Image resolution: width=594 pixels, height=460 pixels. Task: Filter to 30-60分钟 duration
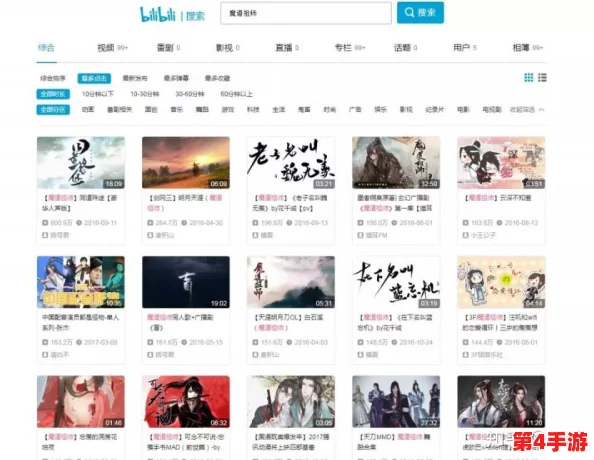(x=190, y=94)
